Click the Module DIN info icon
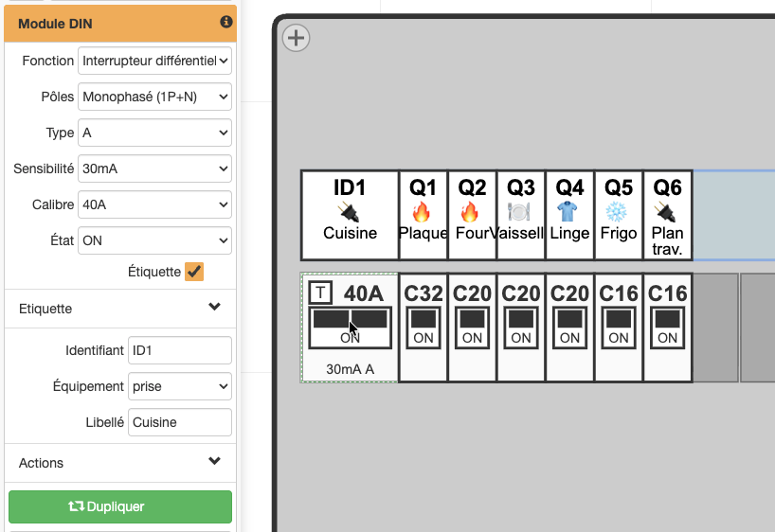 point(225,22)
